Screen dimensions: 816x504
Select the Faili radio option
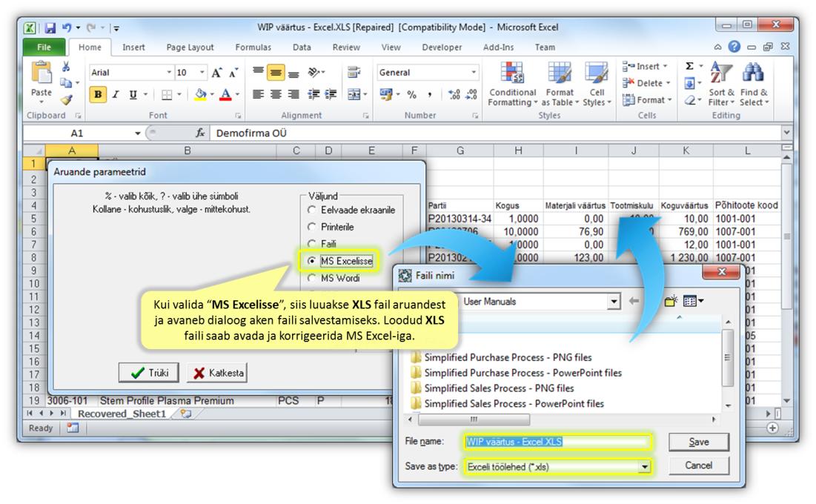point(312,243)
